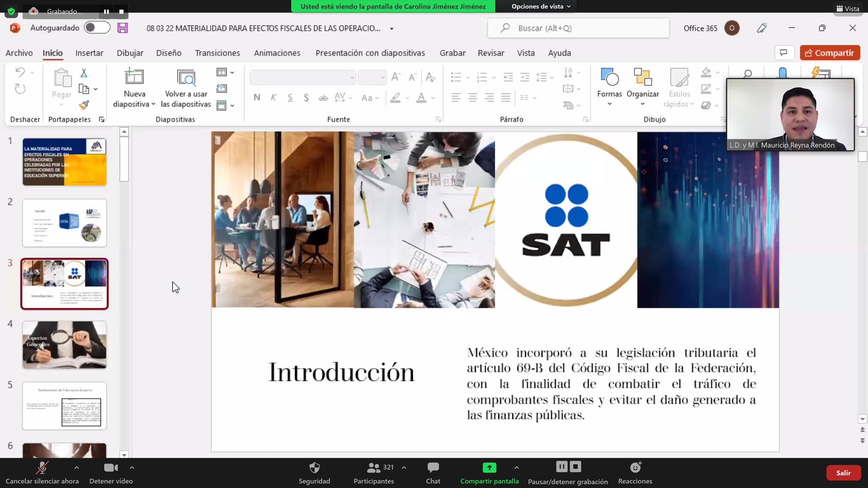This screenshot has width=868, height=488.
Task: Open the font color A swatch
Action: point(421,98)
